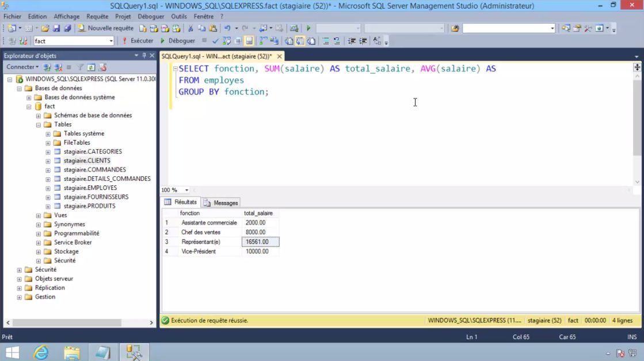Click the Undo arrow icon
Viewport: 644px width, 361px height.
227,28
